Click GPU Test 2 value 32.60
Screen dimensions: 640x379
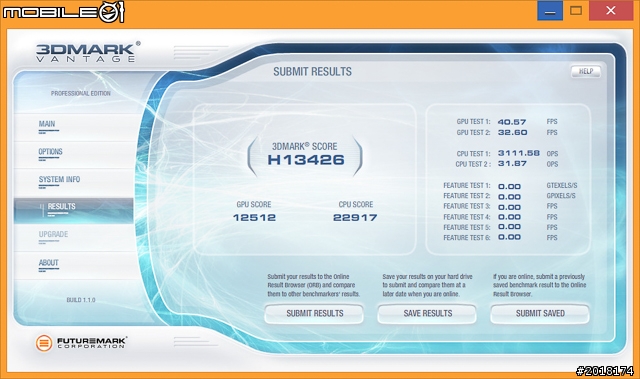click(512, 133)
